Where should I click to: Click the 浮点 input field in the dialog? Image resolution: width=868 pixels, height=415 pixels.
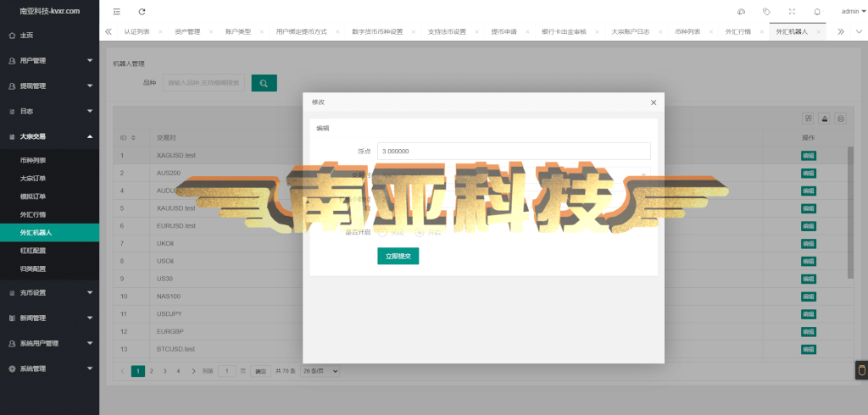514,151
